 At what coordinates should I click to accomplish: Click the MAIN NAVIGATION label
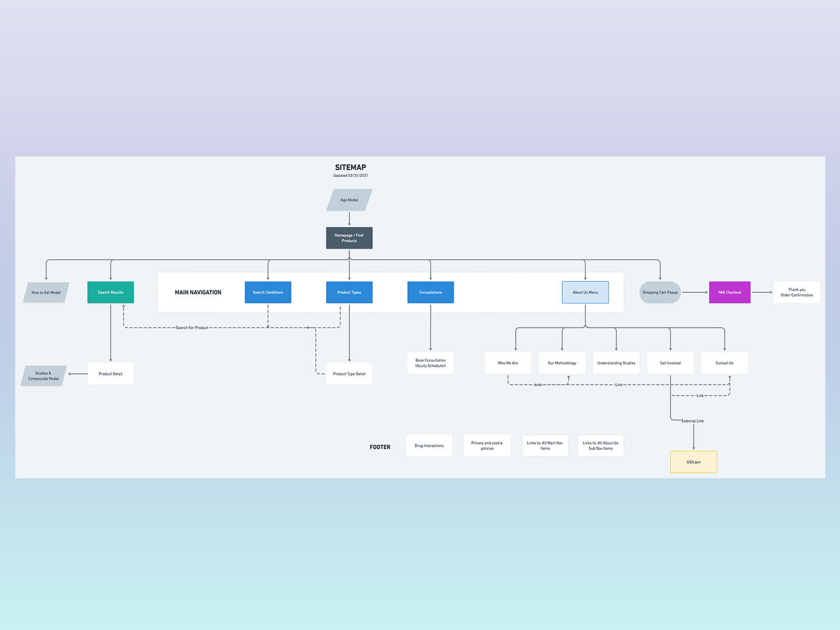coord(198,292)
